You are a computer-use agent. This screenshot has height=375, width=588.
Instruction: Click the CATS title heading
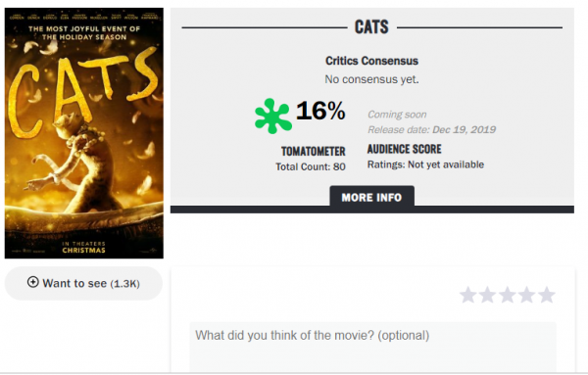click(x=371, y=27)
